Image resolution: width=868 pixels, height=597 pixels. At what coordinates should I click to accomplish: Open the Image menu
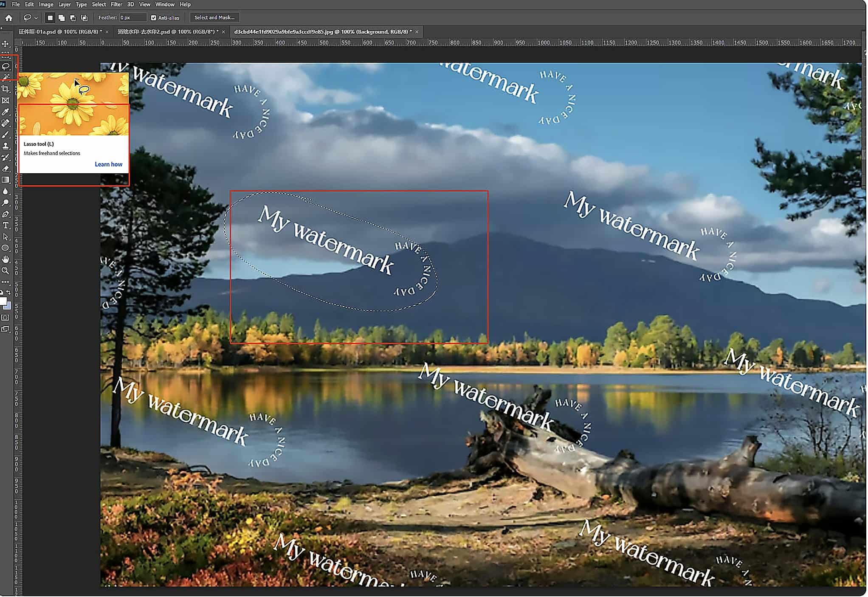[x=46, y=4]
